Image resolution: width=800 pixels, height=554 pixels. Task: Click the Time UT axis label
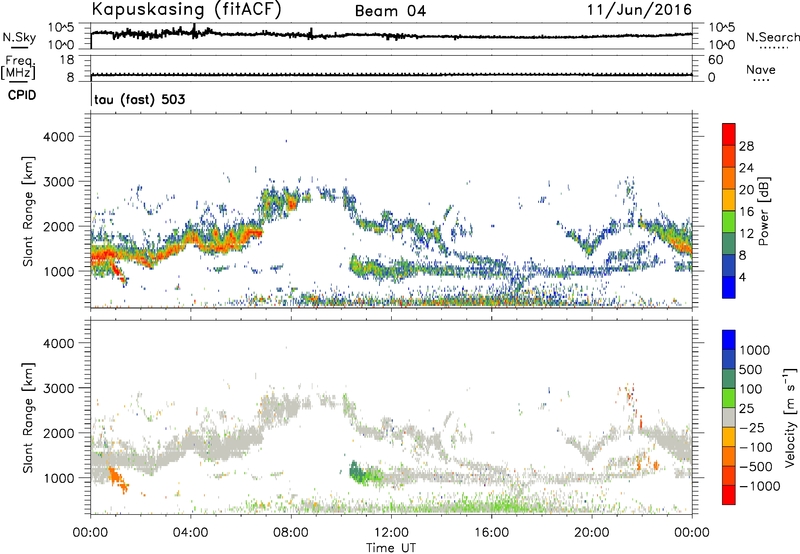point(391,548)
